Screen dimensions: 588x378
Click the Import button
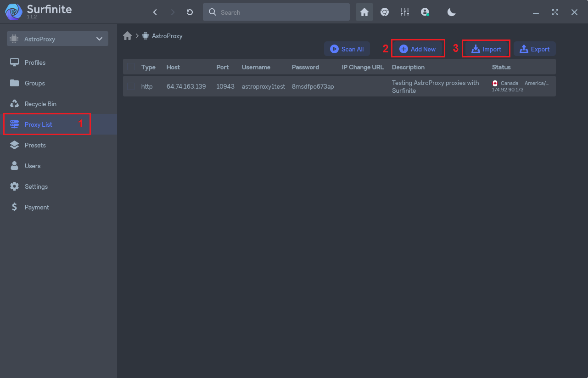pyautogui.click(x=487, y=49)
